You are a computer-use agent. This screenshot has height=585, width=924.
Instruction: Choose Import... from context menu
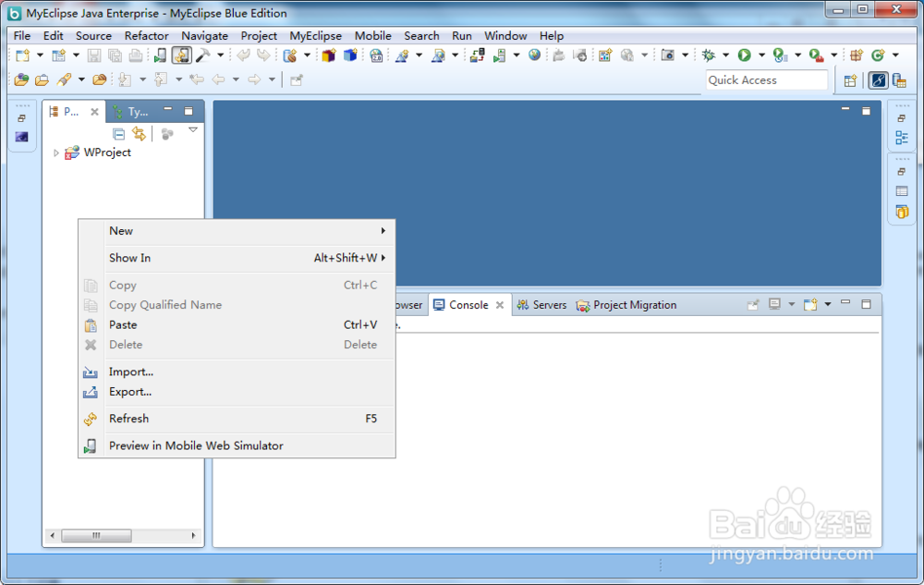(237, 372)
